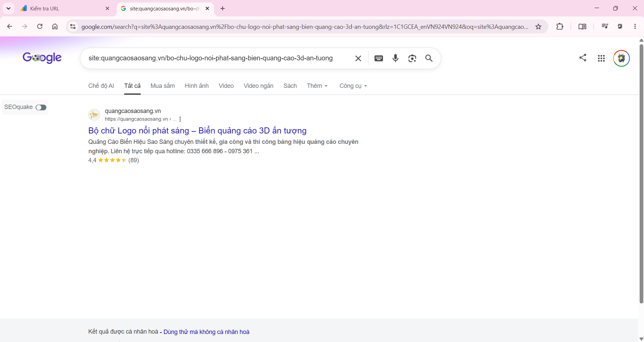Click the 4,4 star rating text
Image resolution: width=644 pixels, height=342 pixels.
(x=113, y=160)
